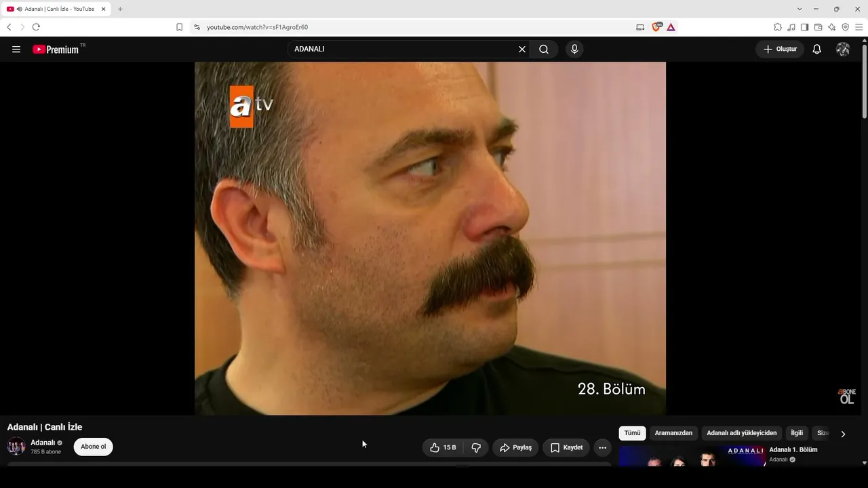Open the browser main menu

click(x=859, y=27)
